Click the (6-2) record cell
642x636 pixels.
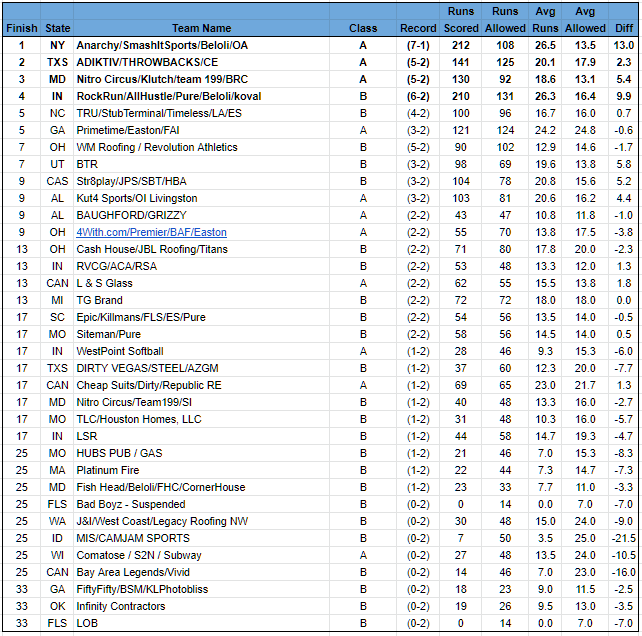click(418, 96)
